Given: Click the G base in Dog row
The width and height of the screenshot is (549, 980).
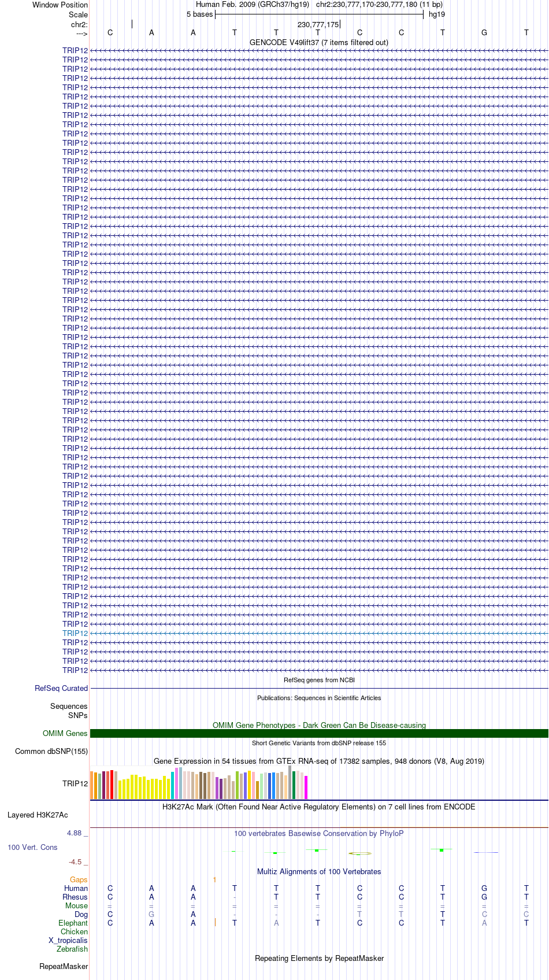Looking at the screenshot, I should 151,915.
